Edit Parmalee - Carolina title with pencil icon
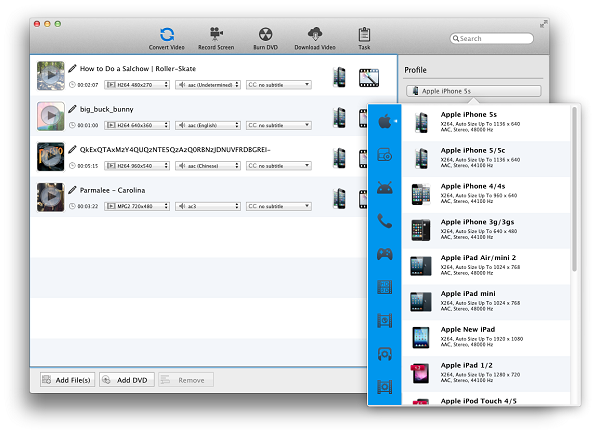 pyautogui.click(x=72, y=190)
